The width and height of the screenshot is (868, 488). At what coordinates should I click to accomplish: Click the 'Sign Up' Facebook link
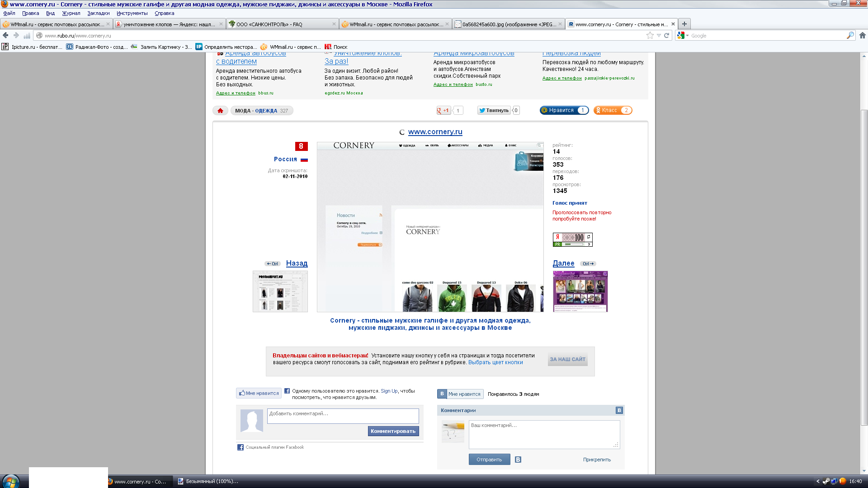click(x=389, y=391)
